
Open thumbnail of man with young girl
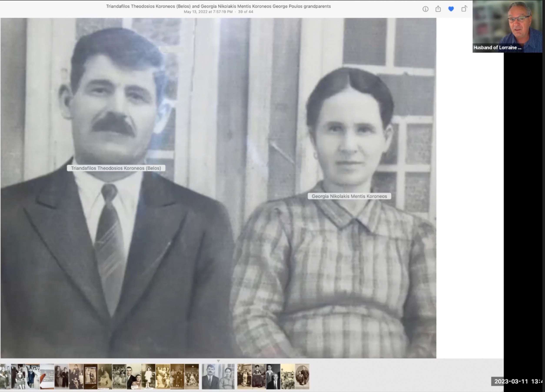coord(134,376)
